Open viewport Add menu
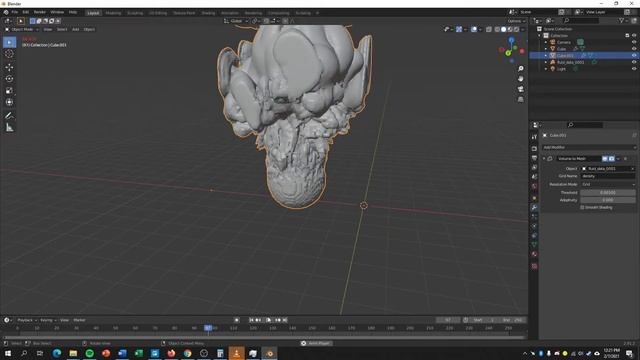This screenshot has width=640, height=360. tap(76, 29)
